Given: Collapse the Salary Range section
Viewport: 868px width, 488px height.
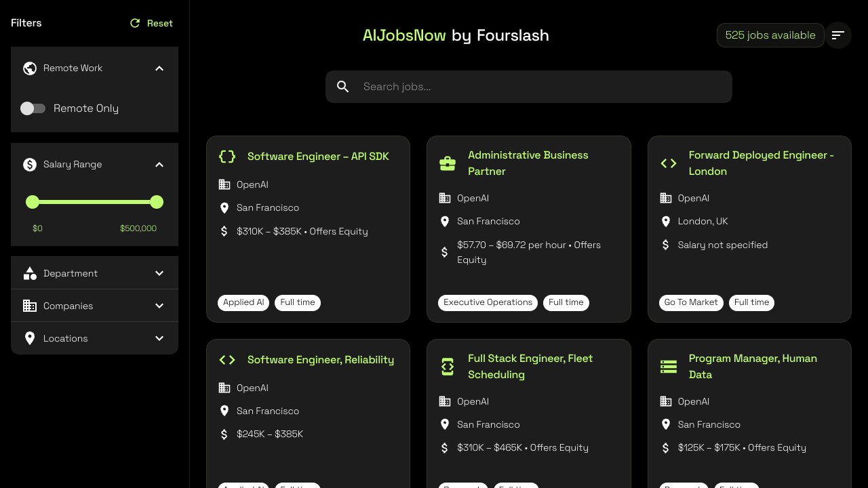Looking at the screenshot, I should click(159, 164).
